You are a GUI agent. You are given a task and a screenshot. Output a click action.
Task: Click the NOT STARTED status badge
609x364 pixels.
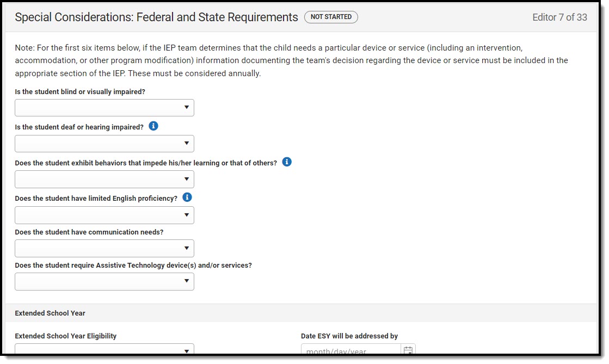pos(331,17)
